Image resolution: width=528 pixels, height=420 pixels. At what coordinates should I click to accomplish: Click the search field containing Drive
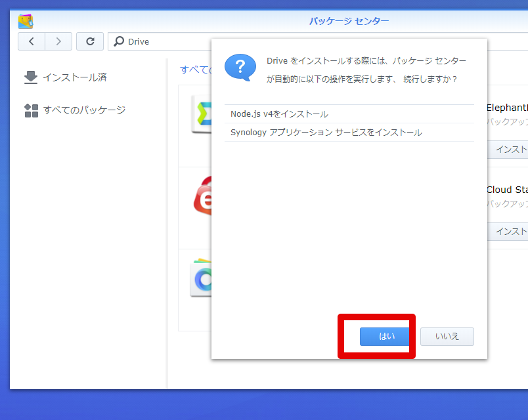click(x=160, y=41)
